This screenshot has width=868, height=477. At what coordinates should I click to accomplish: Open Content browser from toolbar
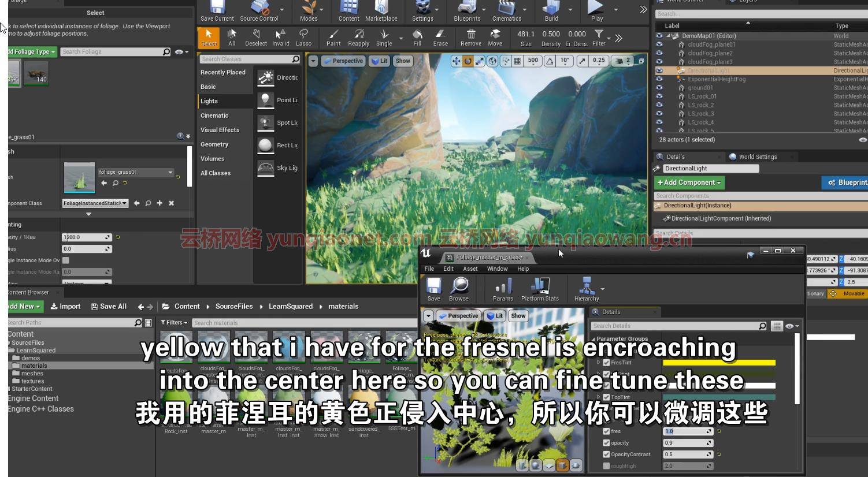(x=348, y=11)
